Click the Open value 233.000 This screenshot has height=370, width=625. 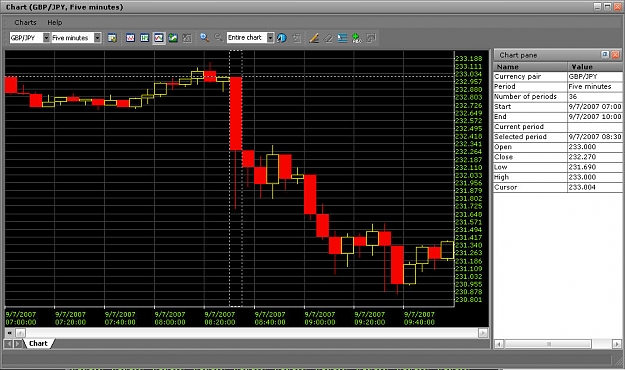tap(595, 147)
